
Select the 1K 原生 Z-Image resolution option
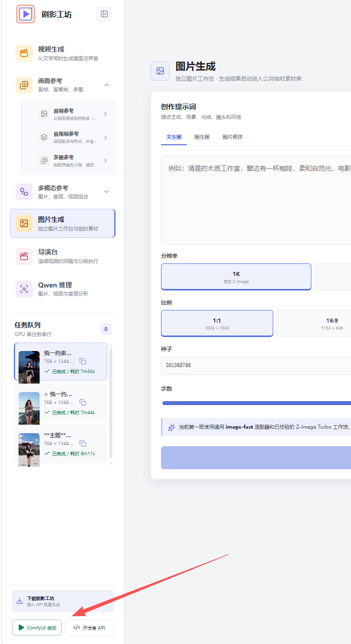tap(236, 277)
